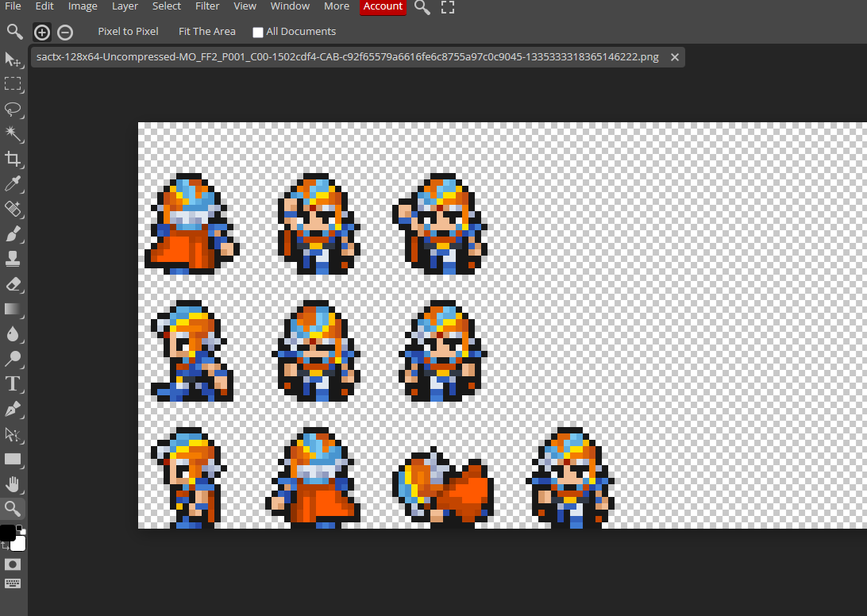Select the Brush tool
867x616 pixels.
13,234
